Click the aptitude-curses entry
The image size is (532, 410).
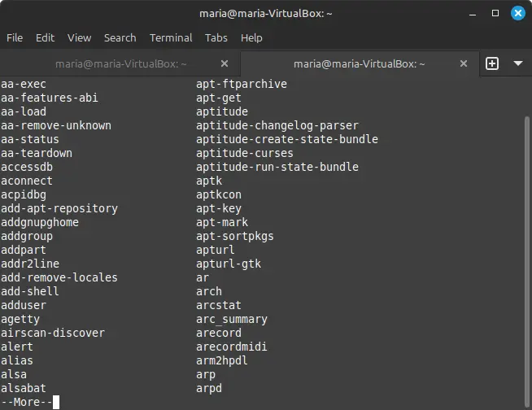pos(245,154)
